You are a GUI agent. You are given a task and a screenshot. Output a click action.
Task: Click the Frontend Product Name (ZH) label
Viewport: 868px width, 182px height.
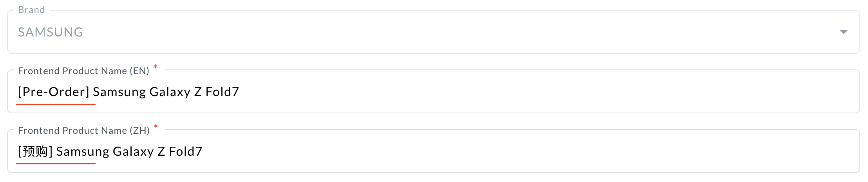[x=83, y=131]
